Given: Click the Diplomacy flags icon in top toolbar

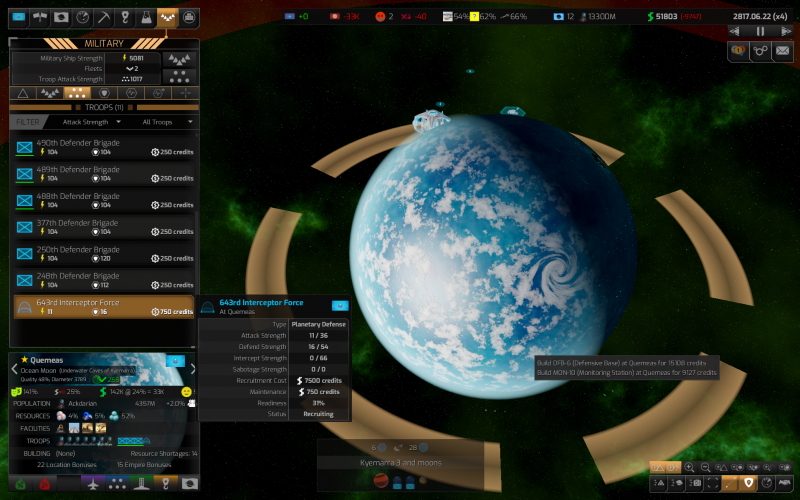Looking at the screenshot, I should [x=40, y=17].
